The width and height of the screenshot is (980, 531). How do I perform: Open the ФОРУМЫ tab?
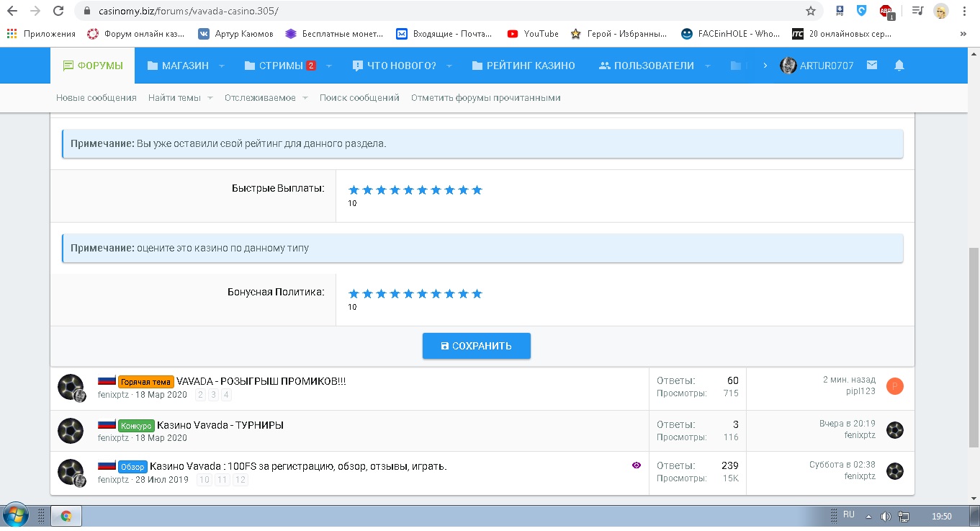(x=93, y=66)
